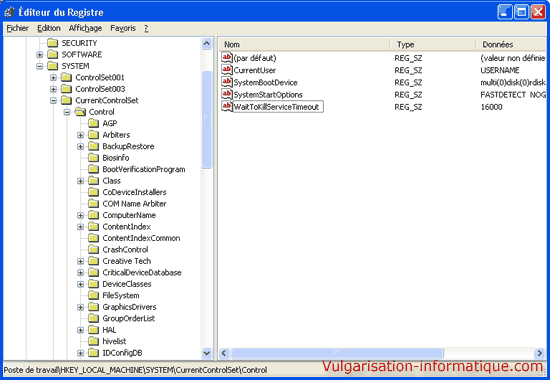The width and height of the screenshot is (550, 380).
Task: Click the values pane scroll right arrow
Action: point(539,353)
